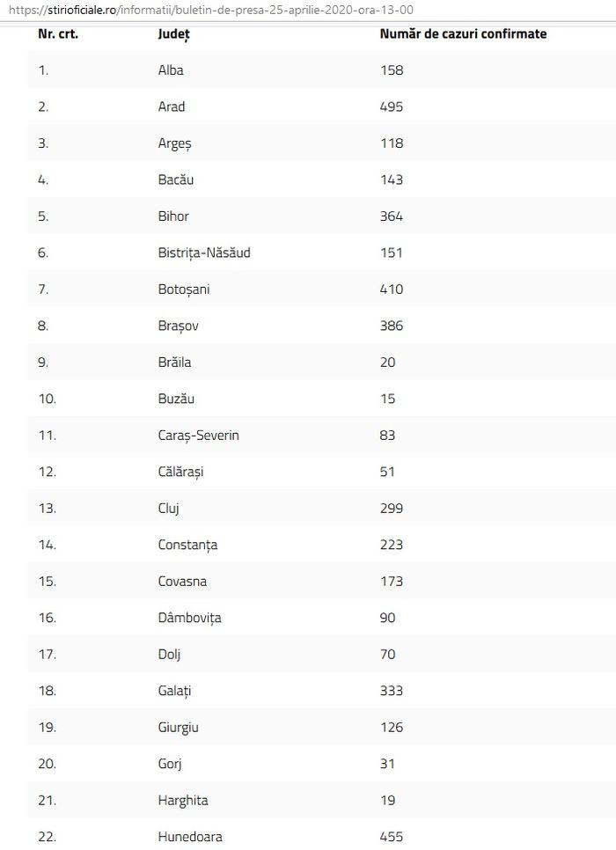Select the Hunedoara case count 455
This screenshot has height=850, width=616.
point(392,837)
